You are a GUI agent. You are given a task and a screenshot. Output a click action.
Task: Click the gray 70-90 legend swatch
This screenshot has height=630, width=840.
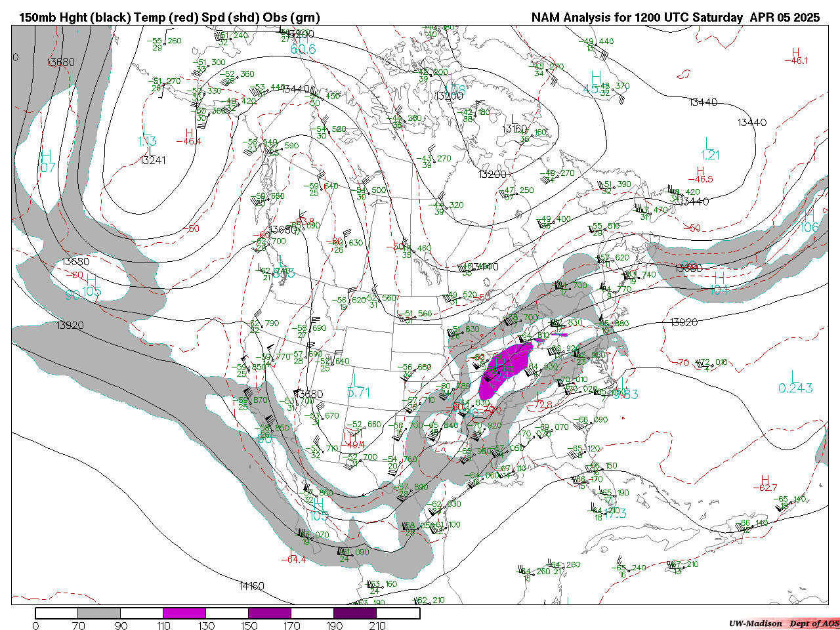pyautogui.click(x=99, y=613)
